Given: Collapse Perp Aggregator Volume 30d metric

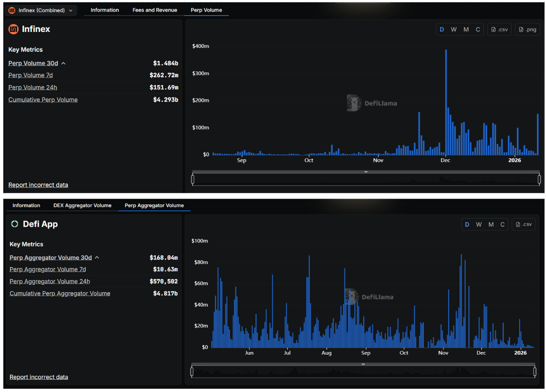Looking at the screenshot, I should (97, 258).
